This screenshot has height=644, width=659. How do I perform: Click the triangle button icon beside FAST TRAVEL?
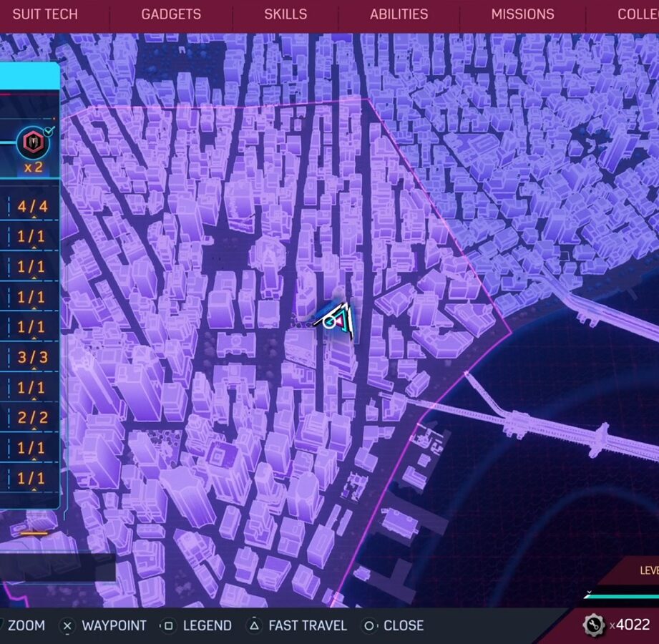tap(254, 626)
